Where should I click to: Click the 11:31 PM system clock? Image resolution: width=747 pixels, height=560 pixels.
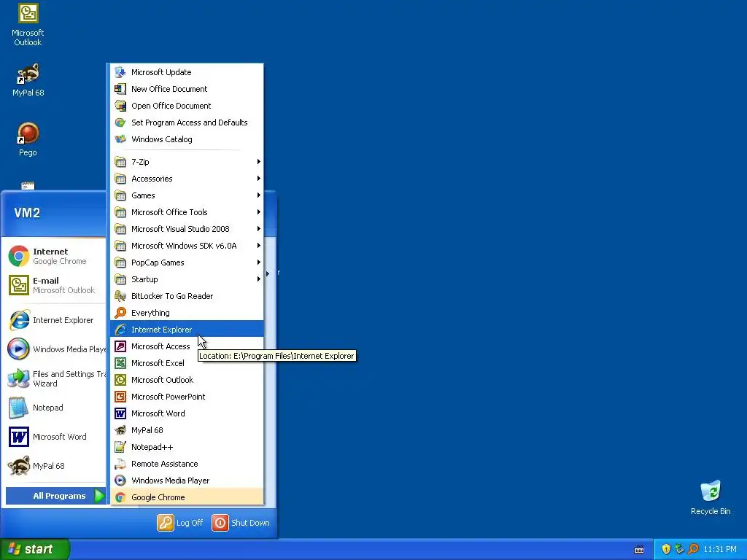[720, 549]
